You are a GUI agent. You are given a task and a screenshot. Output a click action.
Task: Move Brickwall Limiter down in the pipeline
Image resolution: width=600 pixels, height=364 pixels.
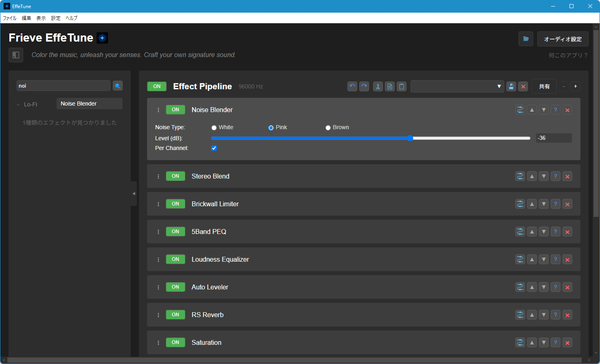[x=544, y=204]
